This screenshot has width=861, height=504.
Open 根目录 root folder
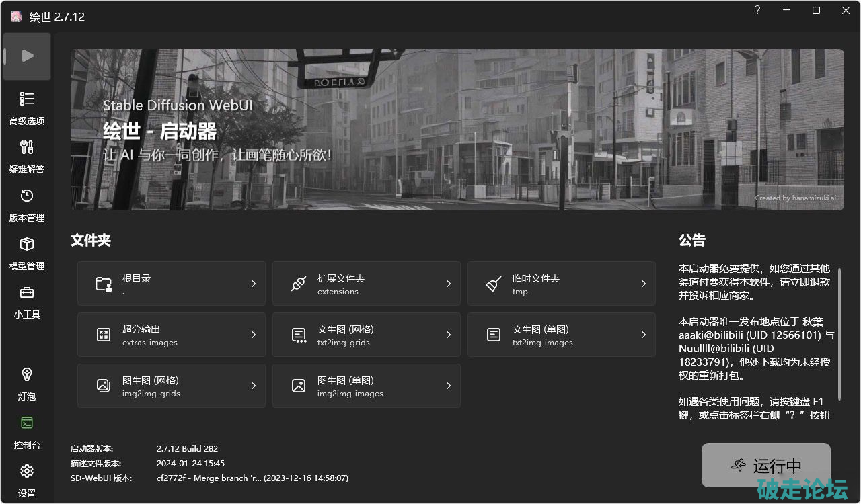click(171, 284)
